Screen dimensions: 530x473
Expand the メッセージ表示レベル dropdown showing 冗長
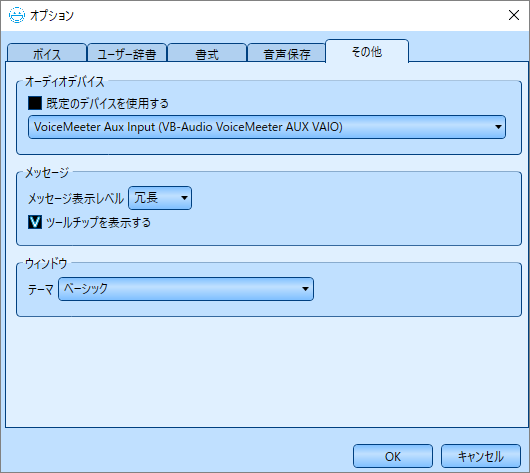coord(160,198)
